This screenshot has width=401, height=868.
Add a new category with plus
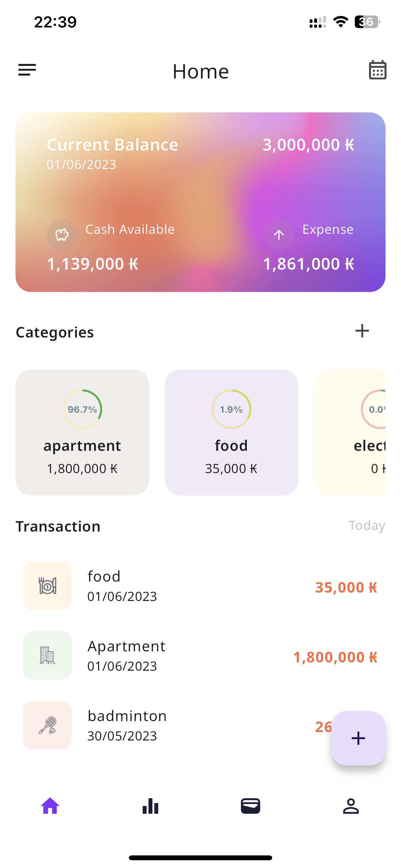pos(362,331)
